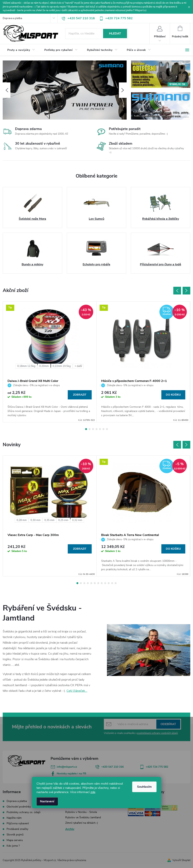Expand the Pruty a navijáky menu
193x868 pixels.
21,50
